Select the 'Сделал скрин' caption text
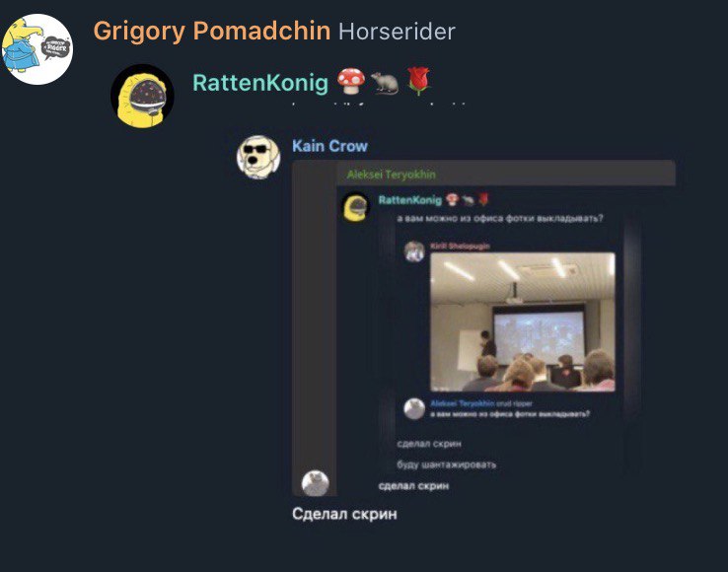Viewport: 728px width, 572px height. (344, 514)
